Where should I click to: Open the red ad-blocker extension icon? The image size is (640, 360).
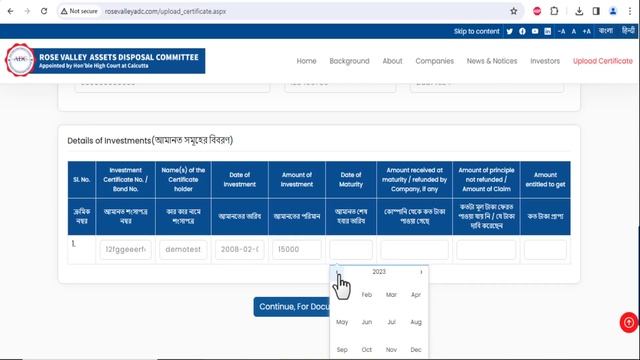[537, 11]
